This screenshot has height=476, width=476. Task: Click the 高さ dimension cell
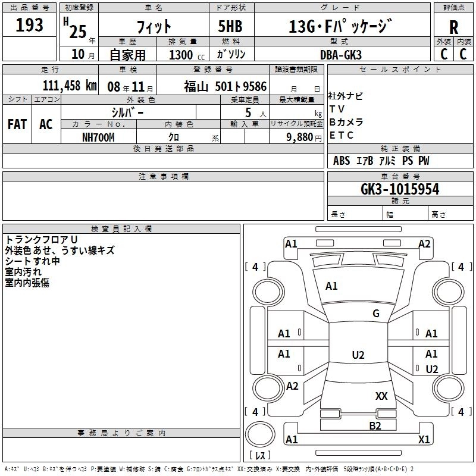coord(450,213)
